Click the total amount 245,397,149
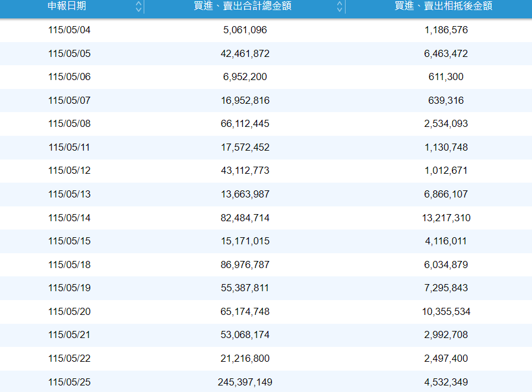This screenshot has height=392, width=532. (245, 382)
